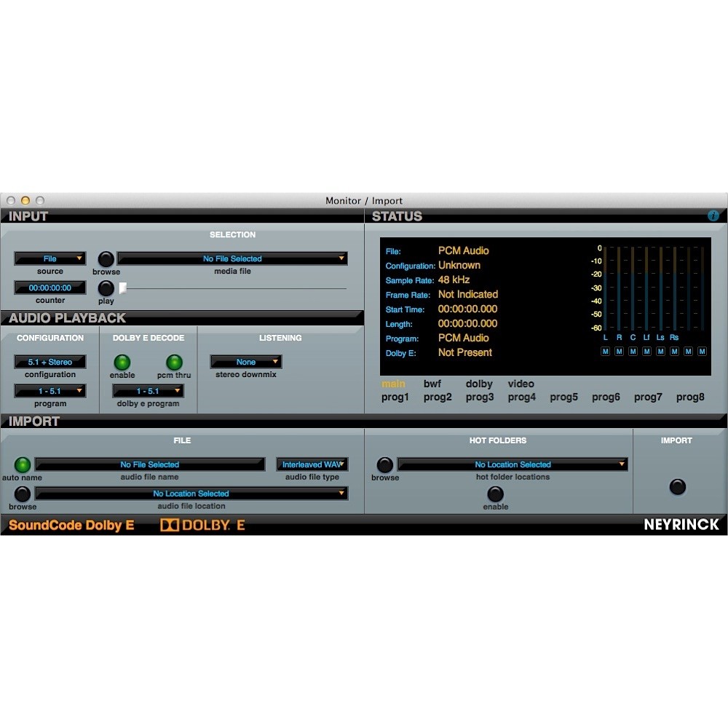Switch to the main status tab

393,384
